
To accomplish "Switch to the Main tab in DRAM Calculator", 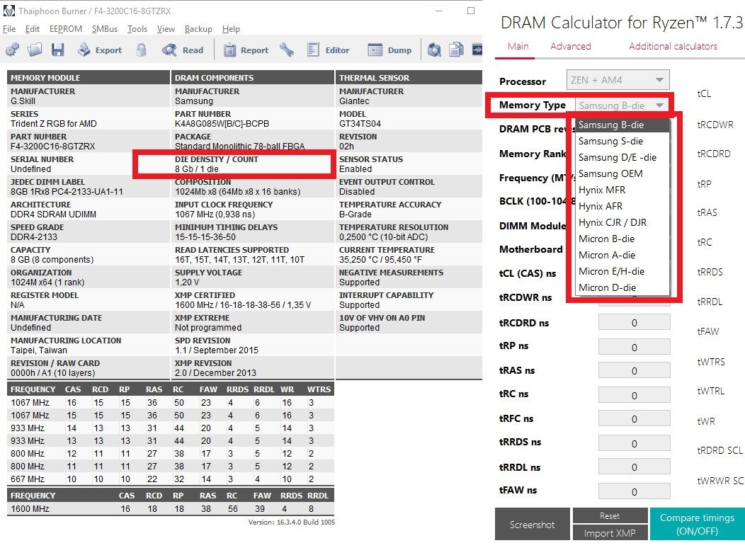I will point(518,46).
